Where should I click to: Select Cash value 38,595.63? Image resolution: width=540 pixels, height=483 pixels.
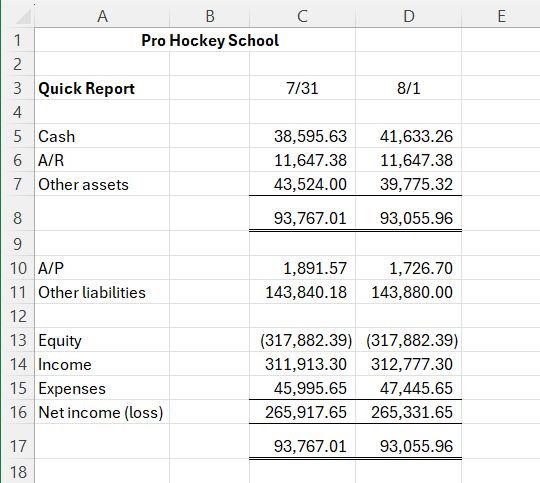pyautogui.click(x=302, y=136)
